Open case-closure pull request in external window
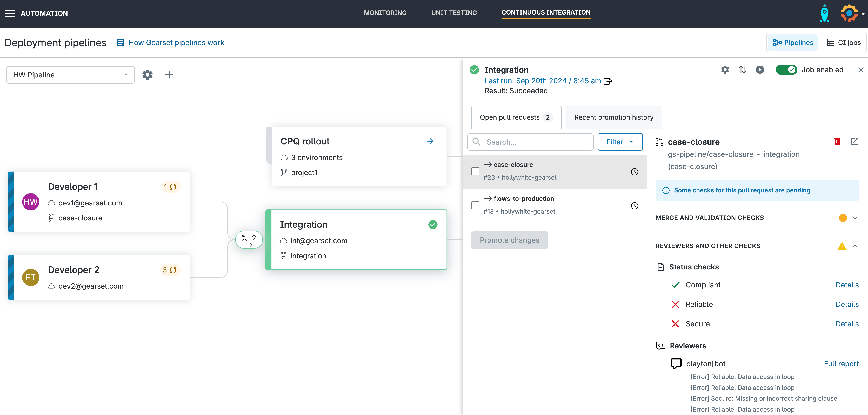The width and height of the screenshot is (868, 415). [855, 141]
